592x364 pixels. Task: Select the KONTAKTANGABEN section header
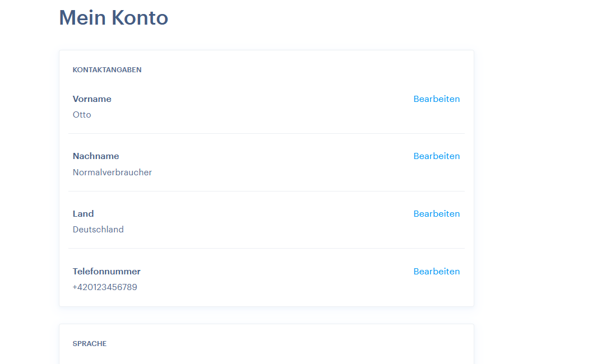point(107,69)
